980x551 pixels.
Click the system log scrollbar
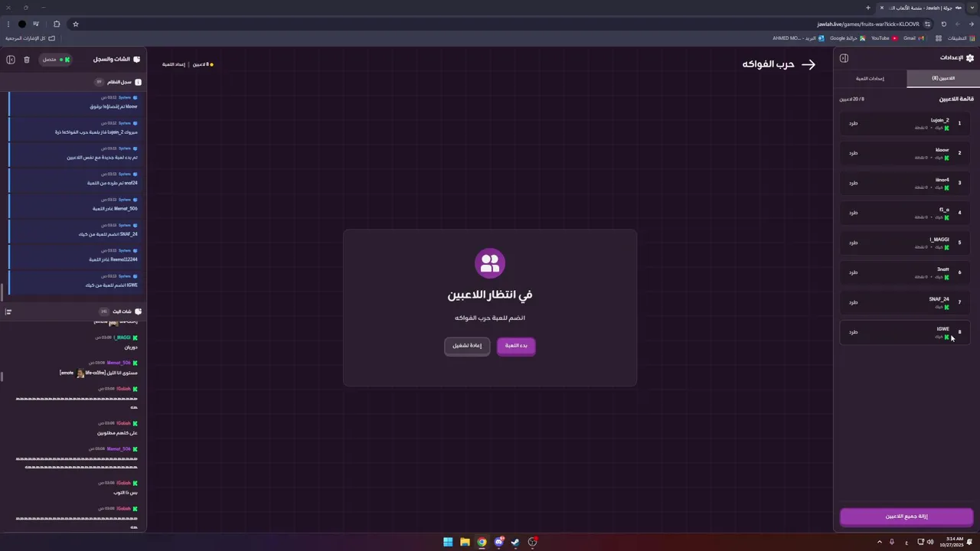click(2, 292)
